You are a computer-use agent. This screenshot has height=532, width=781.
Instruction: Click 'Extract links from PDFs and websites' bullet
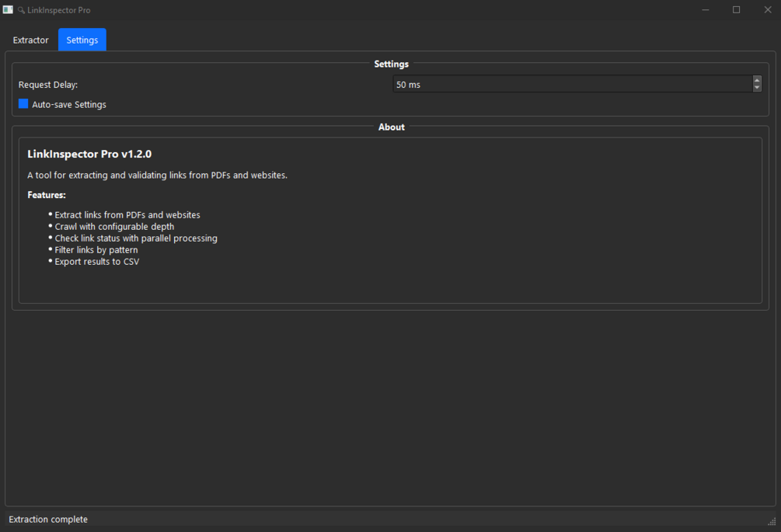[127, 215]
